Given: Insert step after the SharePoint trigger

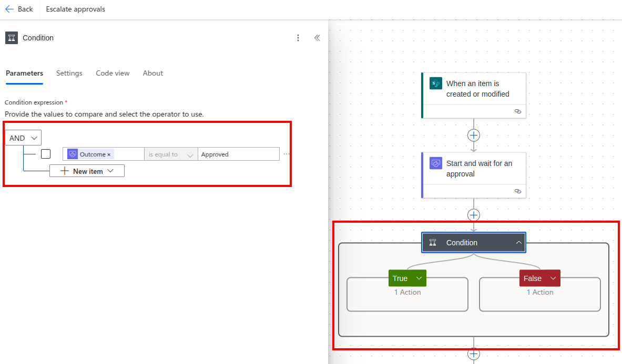Looking at the screenshot, I should tap(474, 135).
